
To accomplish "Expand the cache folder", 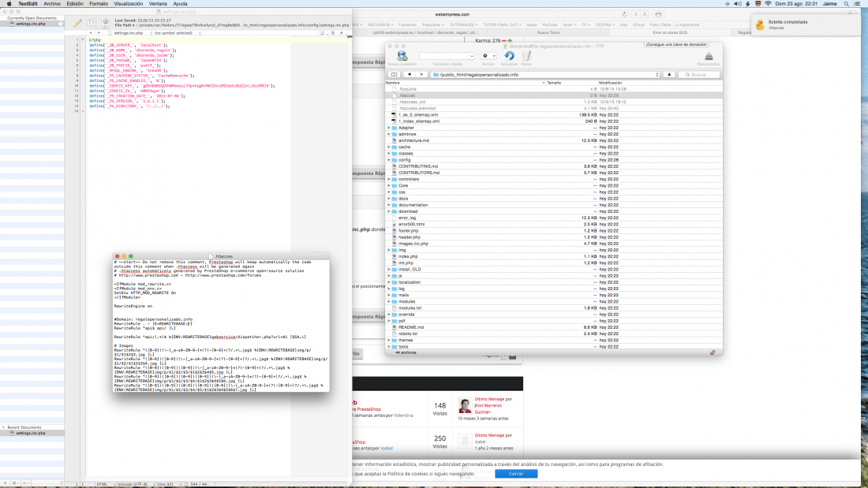I will 388,147.
